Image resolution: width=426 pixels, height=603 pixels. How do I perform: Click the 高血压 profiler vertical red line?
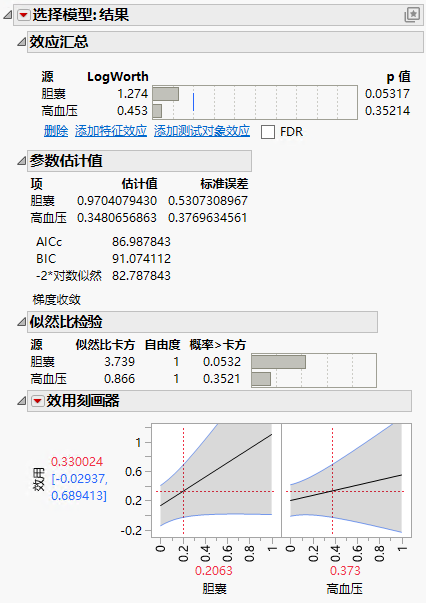click(x=333, y=481)
